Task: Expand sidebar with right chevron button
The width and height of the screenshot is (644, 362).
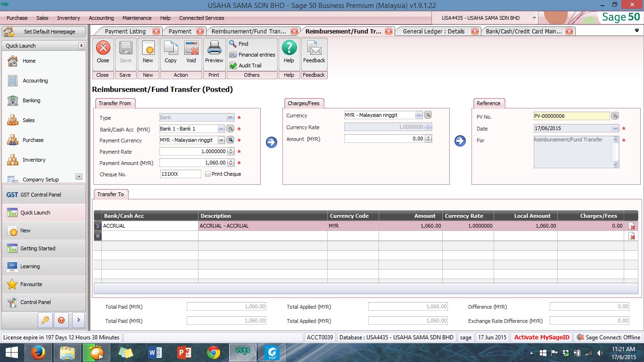Action: 78,320
